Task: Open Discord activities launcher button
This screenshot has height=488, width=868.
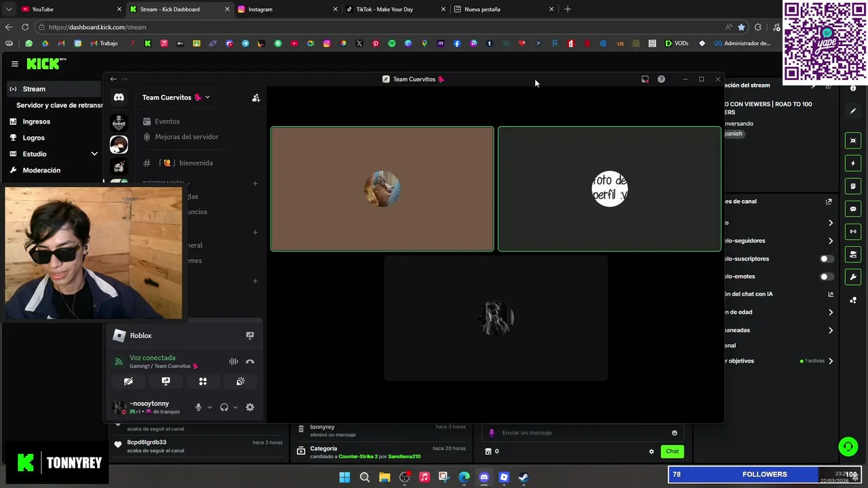Action: click(203, 382)
